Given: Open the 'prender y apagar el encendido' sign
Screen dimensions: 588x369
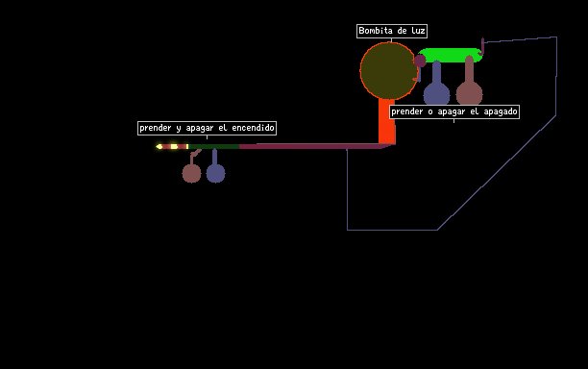Looking at the screenshot, I should (x=207, y=128).
